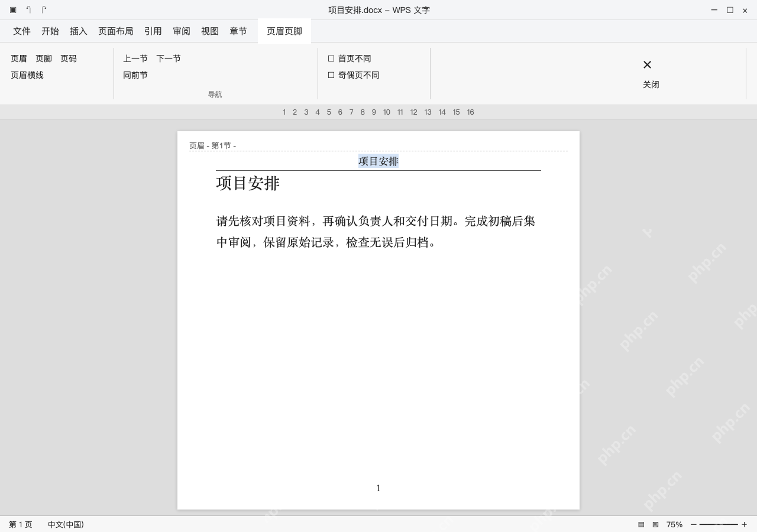Jump to the next section with 下一节
The image size is (757, 532).
[x=169, y=59]
